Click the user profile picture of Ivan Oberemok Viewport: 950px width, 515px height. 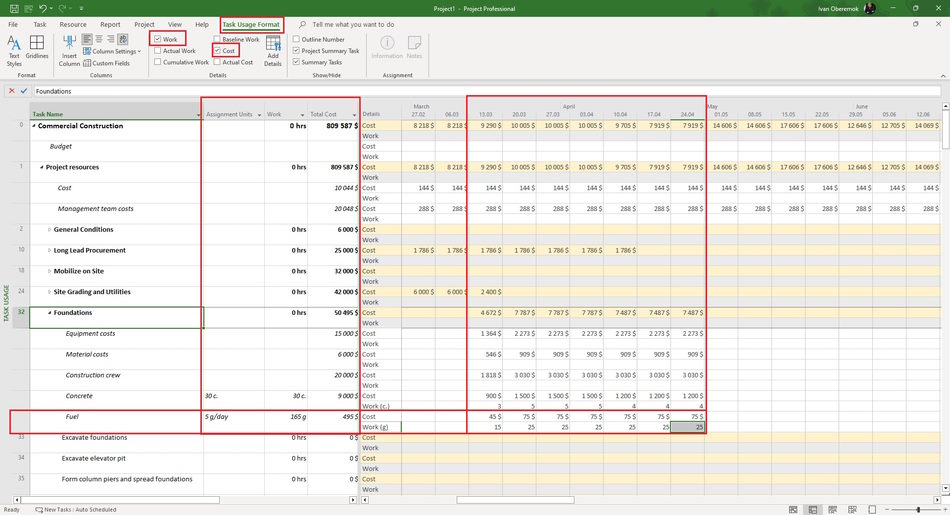[x=870, y=8]
